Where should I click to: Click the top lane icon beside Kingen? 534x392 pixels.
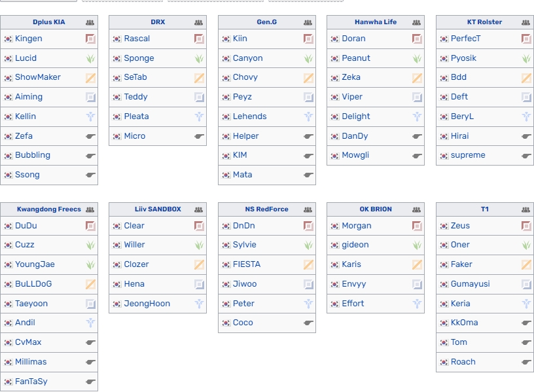tap(90, 39)
